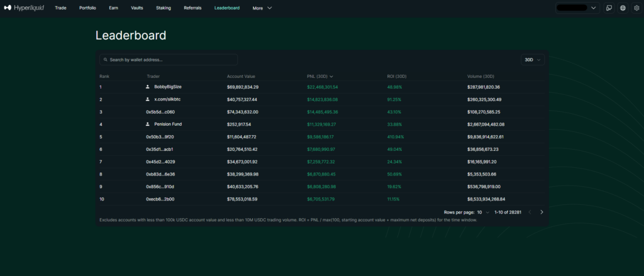The width and height of the screenshot is (644, 276).
Task: Click the Penision Fund profile icon
Action: pos(148,124)
